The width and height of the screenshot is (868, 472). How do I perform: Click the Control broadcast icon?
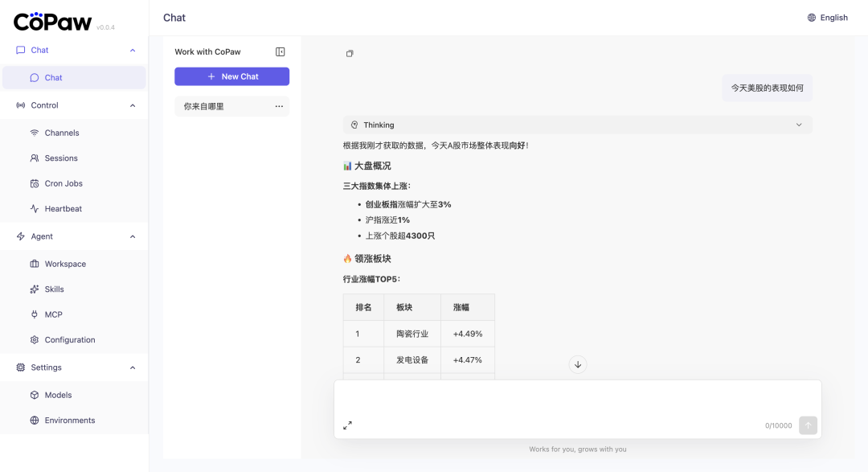coord(20,105)
